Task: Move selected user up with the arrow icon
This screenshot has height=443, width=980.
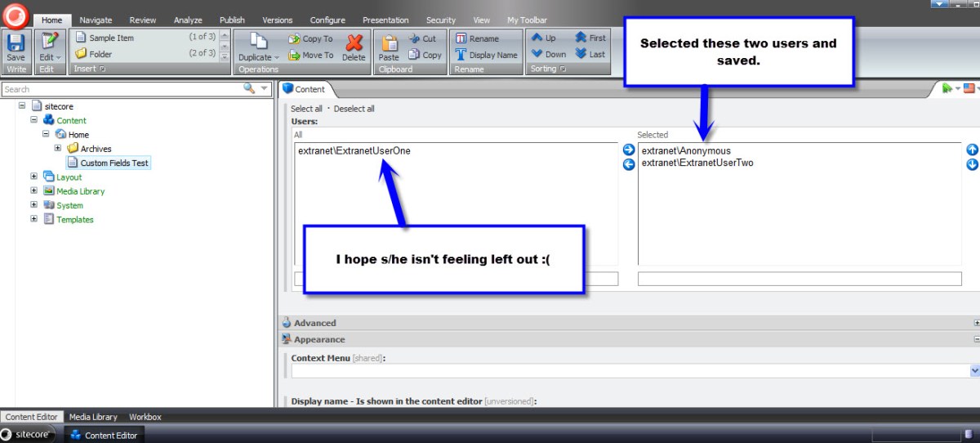Action: click(x=972, y=150)
